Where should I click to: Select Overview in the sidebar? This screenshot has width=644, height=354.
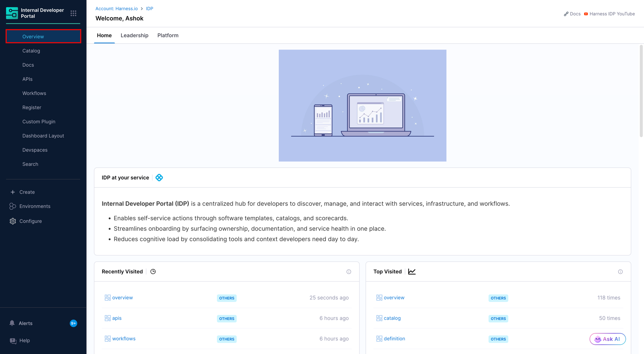(43, 37)
